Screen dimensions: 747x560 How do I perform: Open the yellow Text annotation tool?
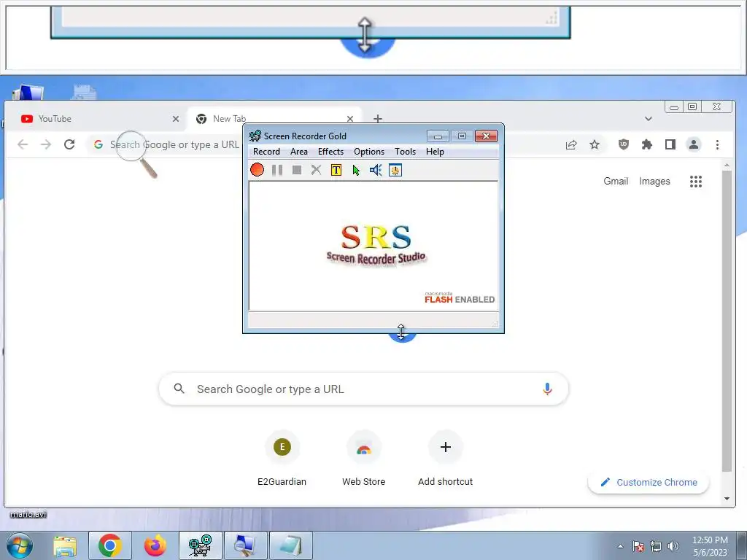pos(336,170)
